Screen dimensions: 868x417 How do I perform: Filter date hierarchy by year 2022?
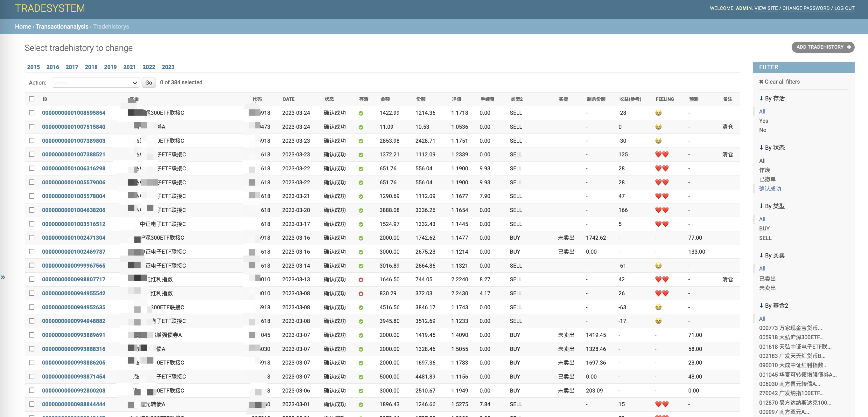point(149,67)
